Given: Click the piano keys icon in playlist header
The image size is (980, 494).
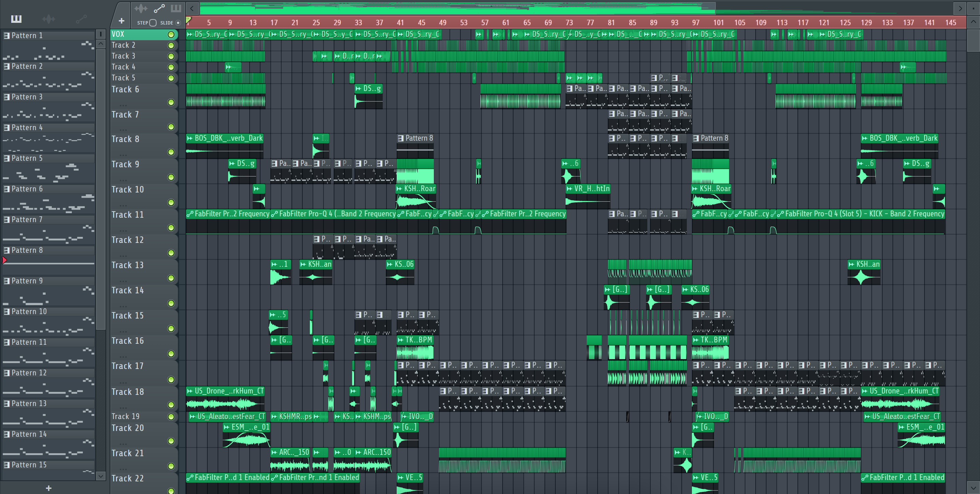Looking at the screenshot, I should (176, 8).
